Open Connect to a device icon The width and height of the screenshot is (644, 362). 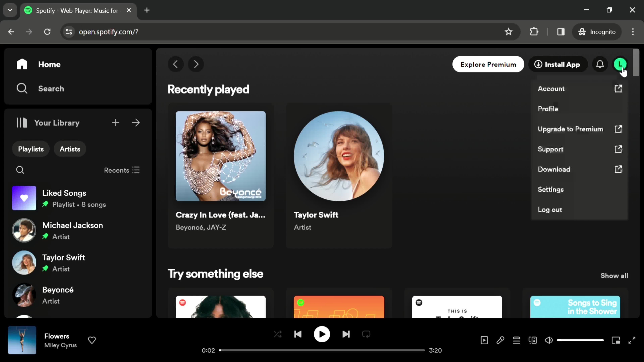[532, 340]
